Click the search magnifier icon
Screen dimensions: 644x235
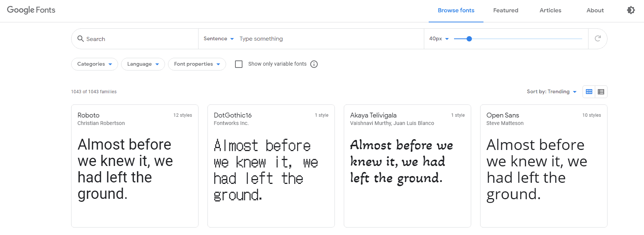click(x=80, y=38)
